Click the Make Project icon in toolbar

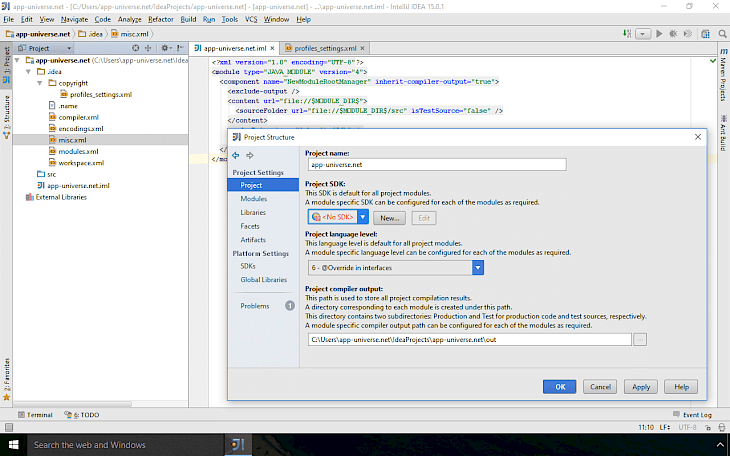[627, 34]
